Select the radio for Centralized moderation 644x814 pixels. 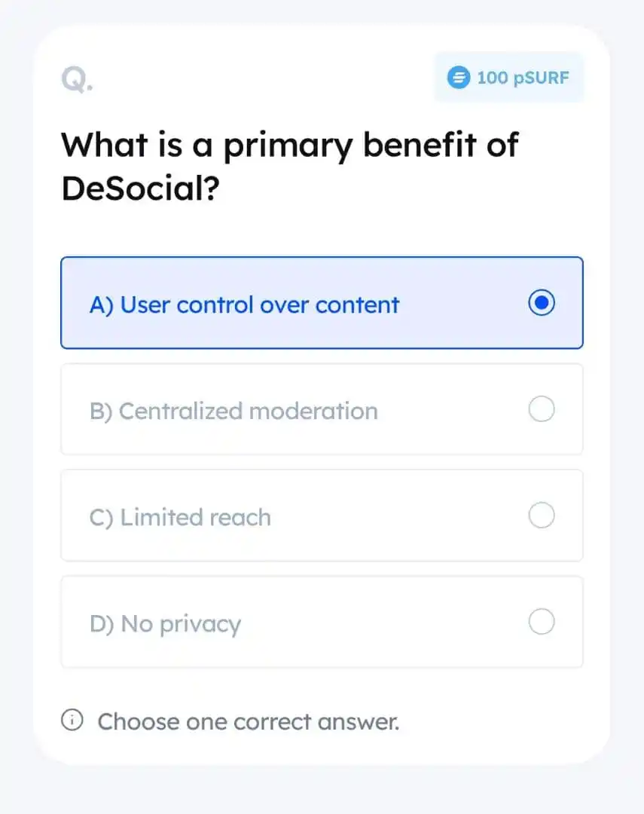pos(542,409)
